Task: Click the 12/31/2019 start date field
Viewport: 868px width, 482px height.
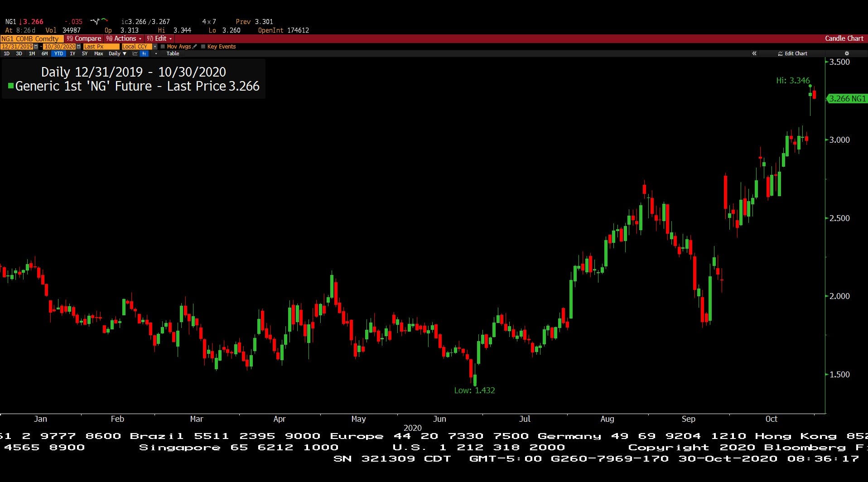Action: point(17,47)
